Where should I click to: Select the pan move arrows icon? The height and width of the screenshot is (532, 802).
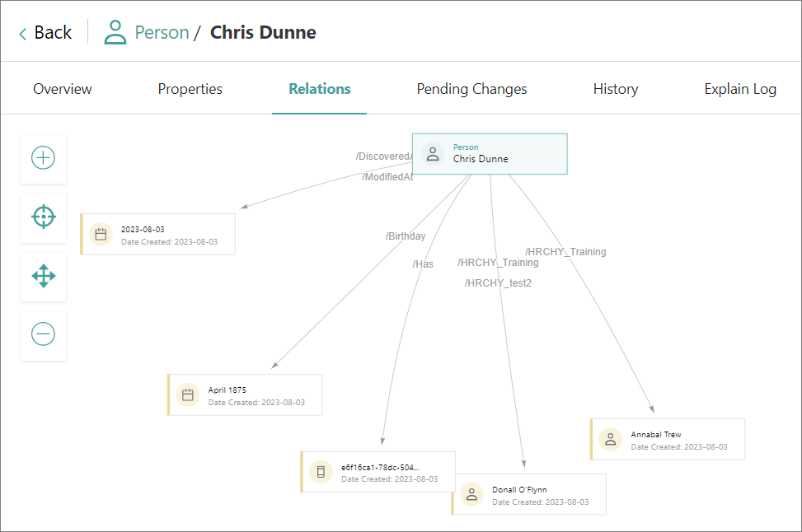43,277
